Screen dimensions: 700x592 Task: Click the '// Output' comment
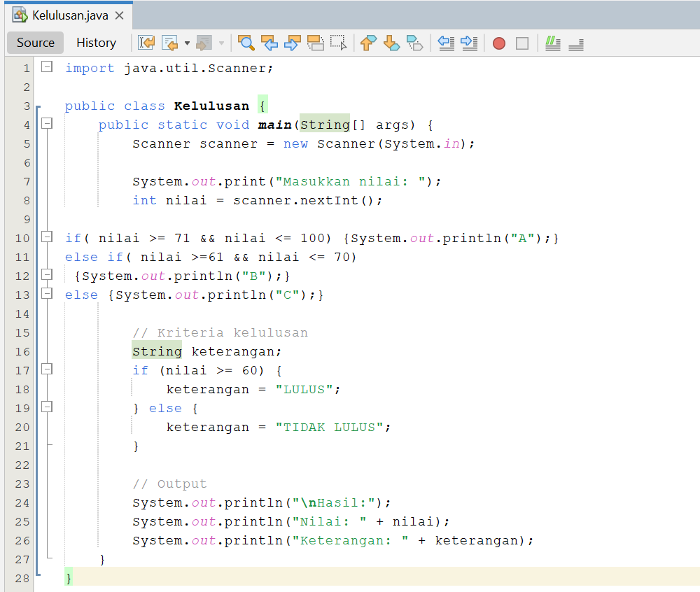[169, 484]
